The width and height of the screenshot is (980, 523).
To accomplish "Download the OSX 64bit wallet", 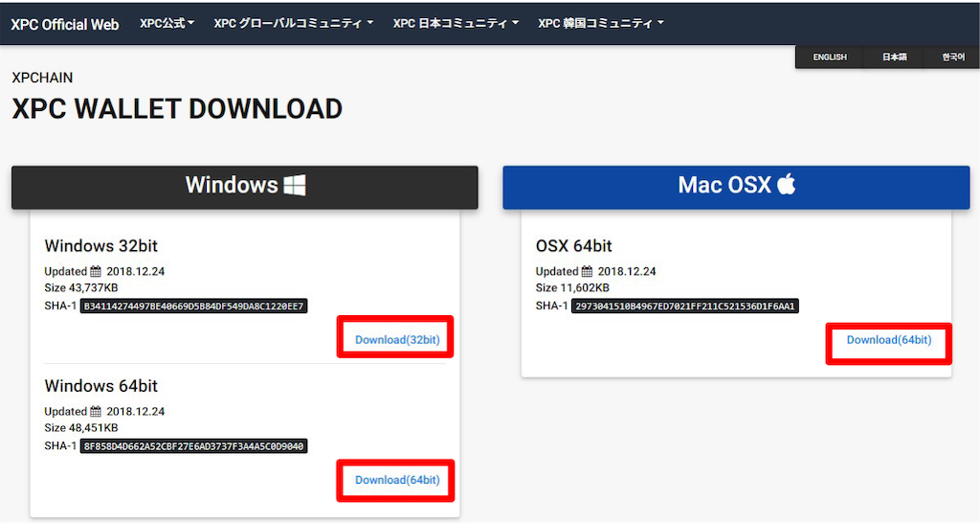I will tap(889, 340).
